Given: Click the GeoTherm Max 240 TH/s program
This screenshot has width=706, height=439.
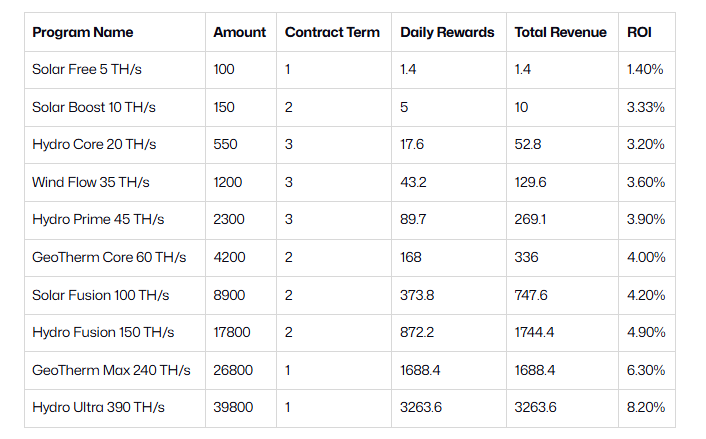Looking at the screenshot, I should [108, 370].
